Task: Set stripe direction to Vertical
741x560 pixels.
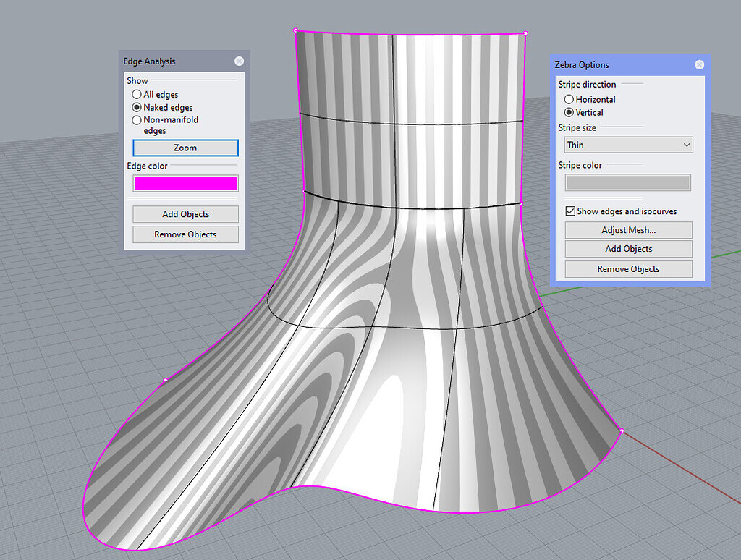Action: point(569,112)
